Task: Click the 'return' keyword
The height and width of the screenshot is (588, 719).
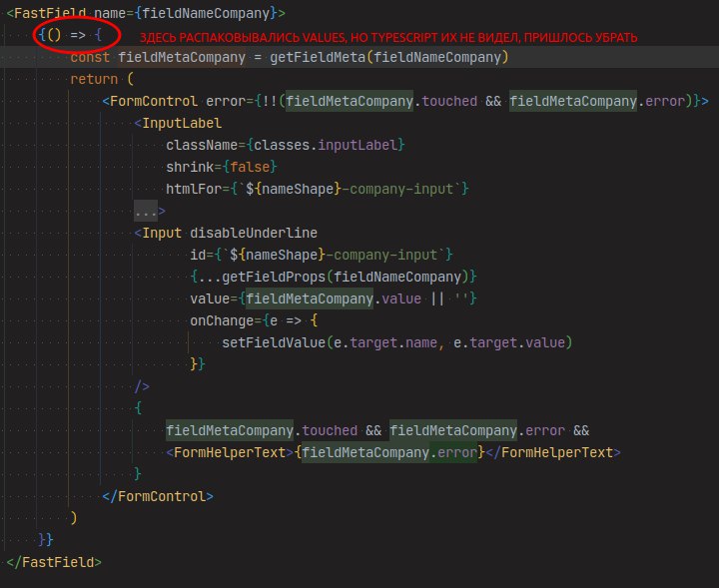Action: pos(94,79)
